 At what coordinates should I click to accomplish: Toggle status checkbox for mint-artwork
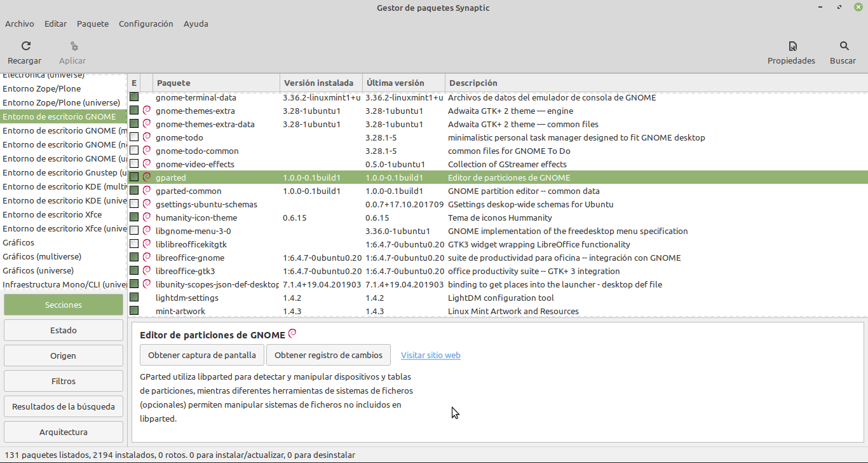[134, 311]
